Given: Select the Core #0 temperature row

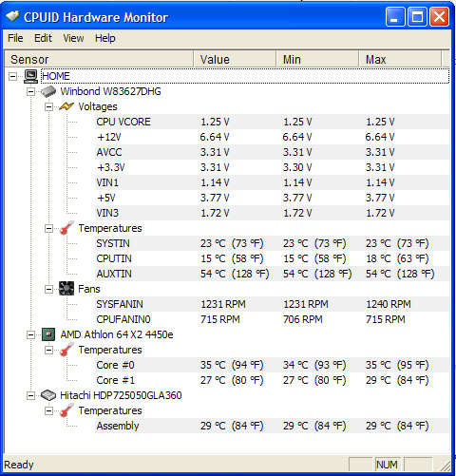Looking at the screenshot, I should tap(272, 365).
